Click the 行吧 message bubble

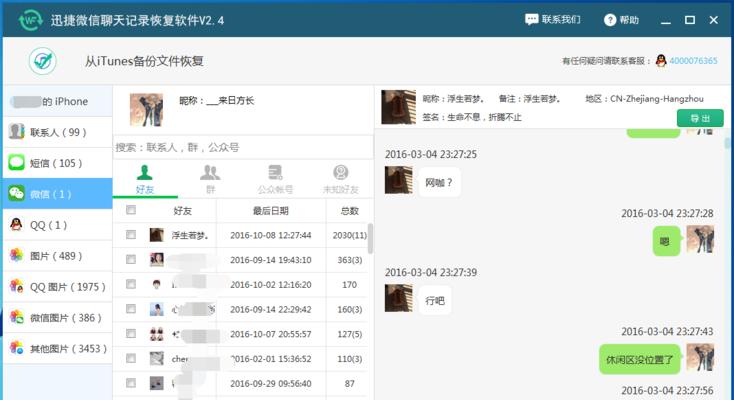coord(435,300)
